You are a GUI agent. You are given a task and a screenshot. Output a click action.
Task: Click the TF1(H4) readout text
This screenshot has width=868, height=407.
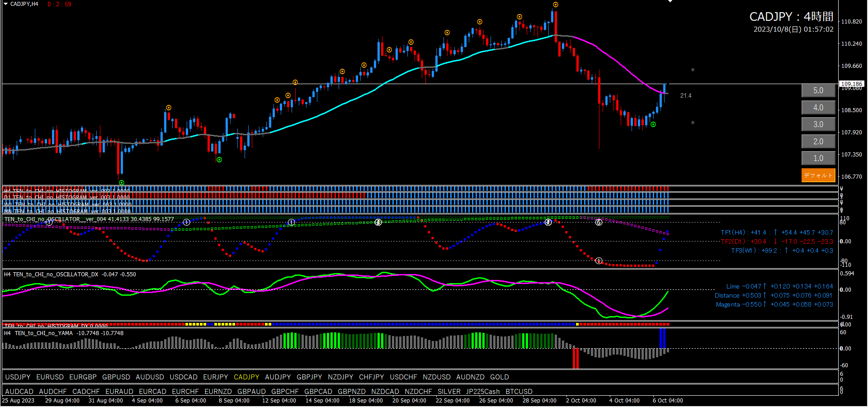tap(777, 232)
